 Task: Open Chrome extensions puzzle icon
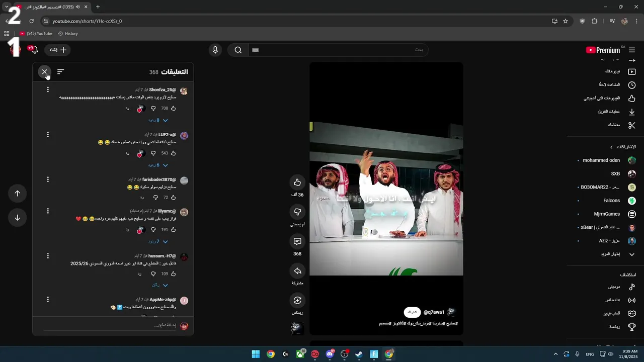(594, 21)
